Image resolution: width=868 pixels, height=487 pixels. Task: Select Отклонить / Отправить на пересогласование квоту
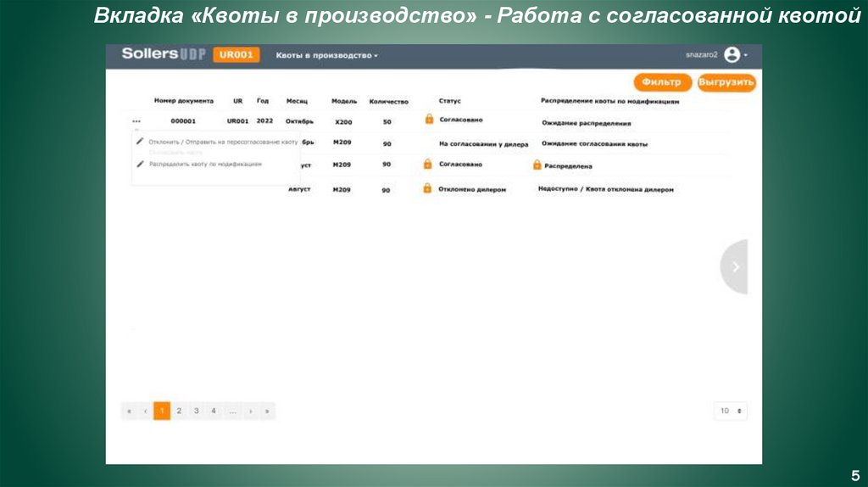tap(223, 142)
